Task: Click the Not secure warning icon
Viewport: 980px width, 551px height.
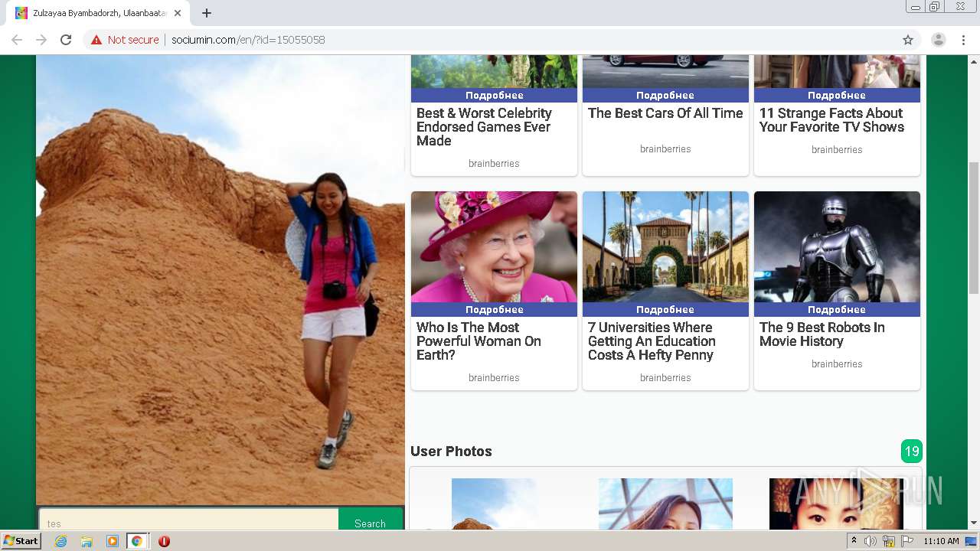Action: (x=96, y=40)
